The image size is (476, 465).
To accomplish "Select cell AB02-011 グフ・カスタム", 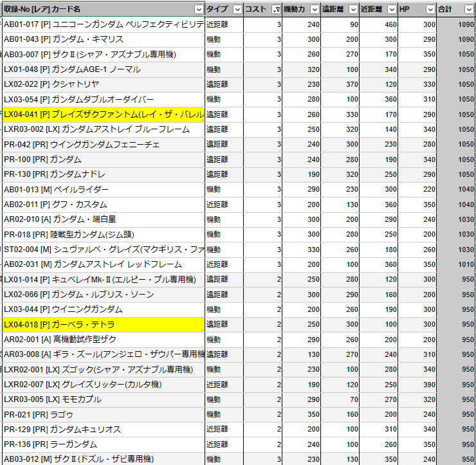I will point(103,205).
